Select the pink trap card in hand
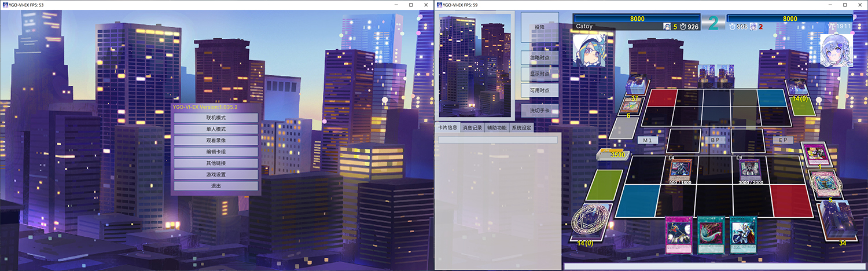The height and width of the screenshot is (271, 868). click(679, 235)
